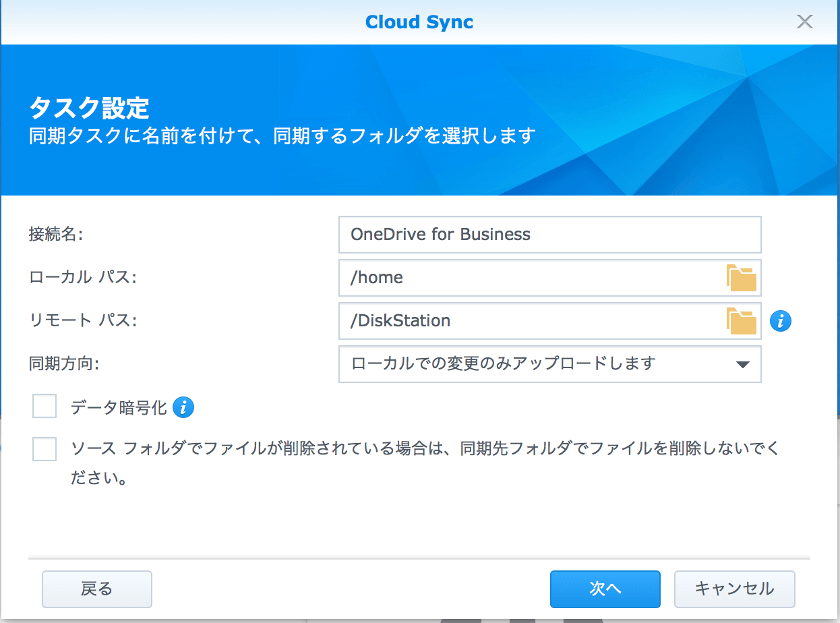This screenshot has width=840, height=623.
Task: Go back with the 戻る button
Action: point(96,589)
